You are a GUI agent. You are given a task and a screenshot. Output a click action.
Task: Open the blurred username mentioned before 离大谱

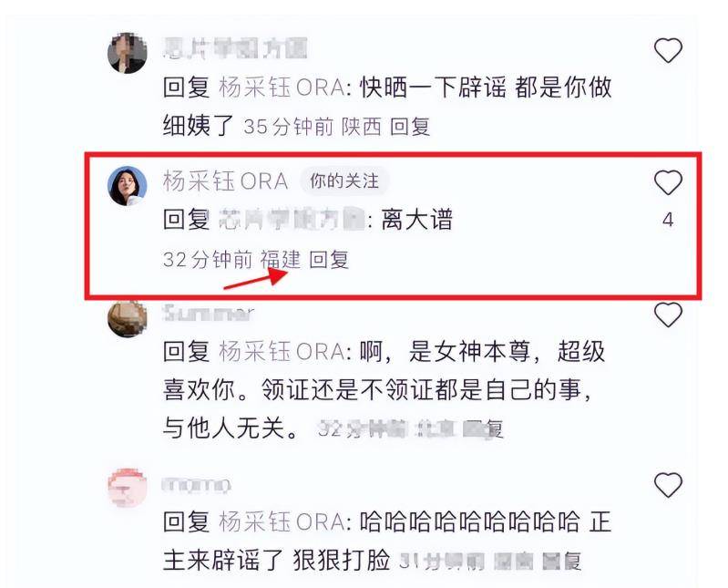point(292,219)
